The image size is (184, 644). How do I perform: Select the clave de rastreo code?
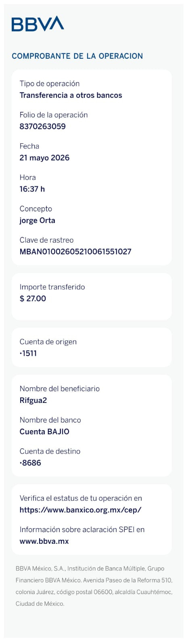click(x=75, y=252)
